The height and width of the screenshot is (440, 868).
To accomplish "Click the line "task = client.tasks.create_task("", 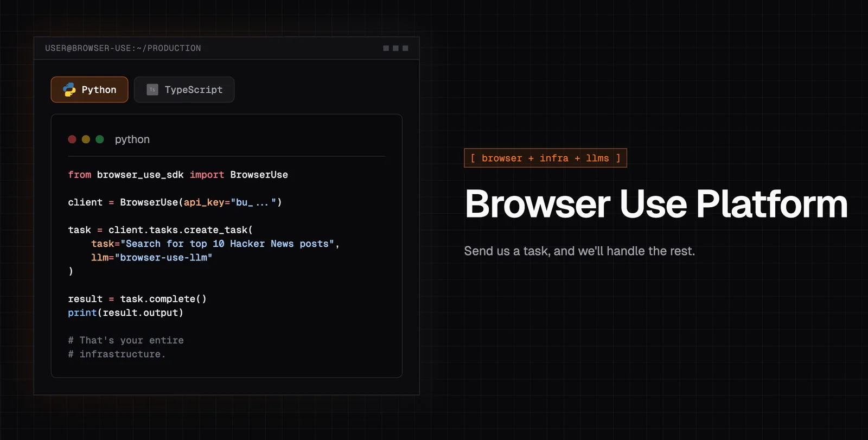I will [161, 230].
